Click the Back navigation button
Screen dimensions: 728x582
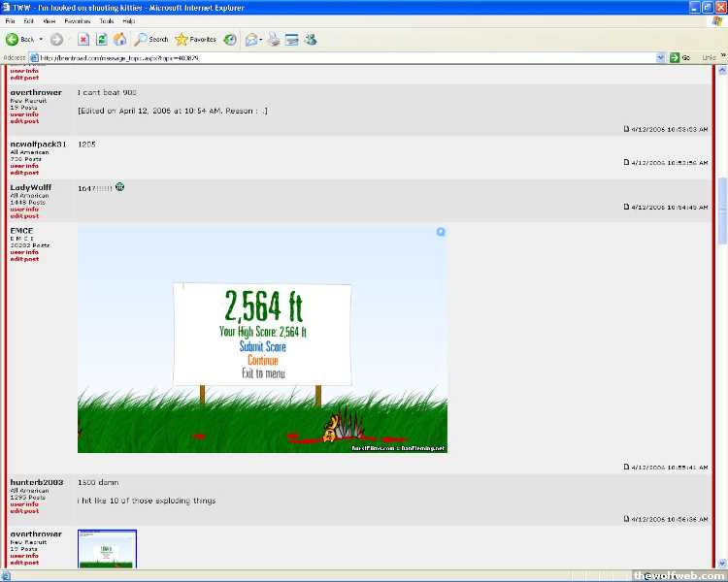[x=19, y=40]
